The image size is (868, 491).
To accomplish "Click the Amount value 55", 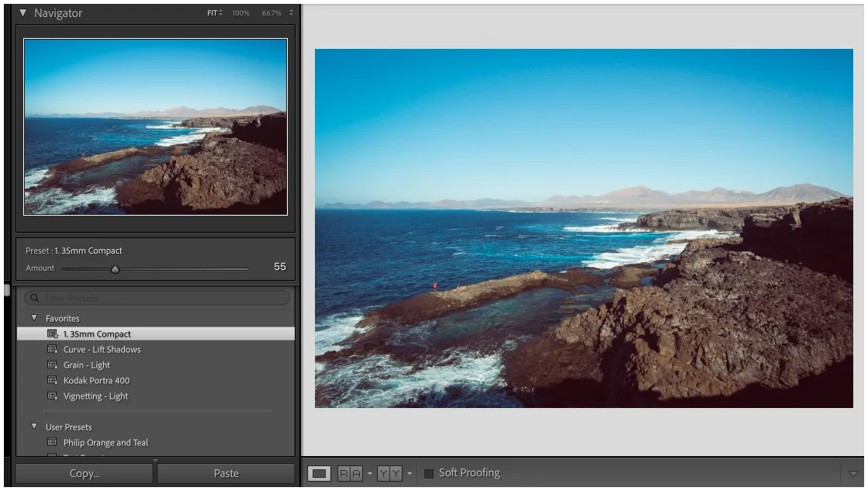I will (279, 267).
